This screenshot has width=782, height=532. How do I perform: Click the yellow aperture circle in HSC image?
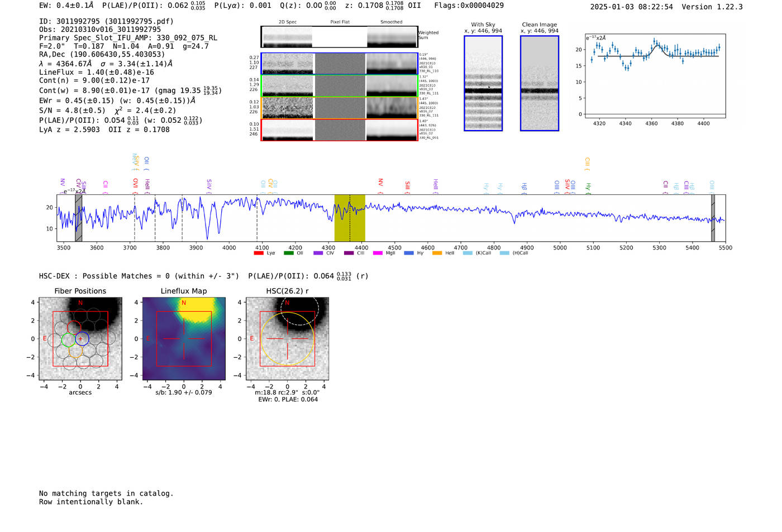[287, 338]
